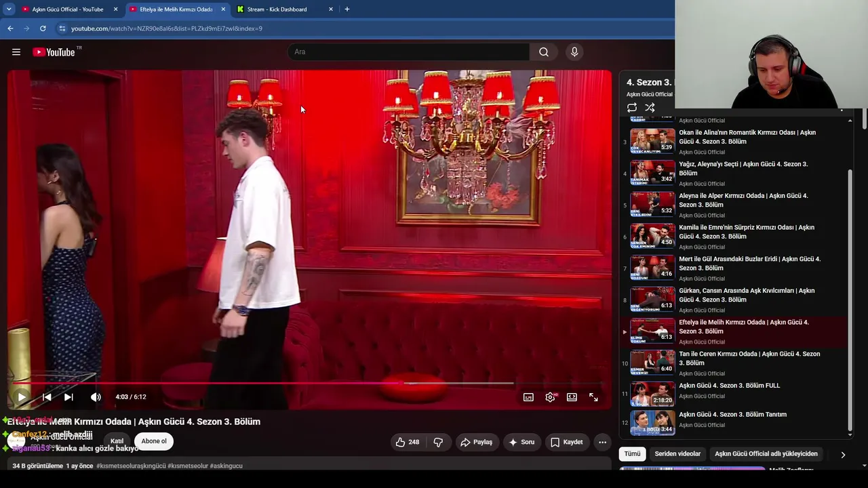The width and height of the screenshot is (868, 488).
Task: Skip to the previous video
Action: click(47, 397)
